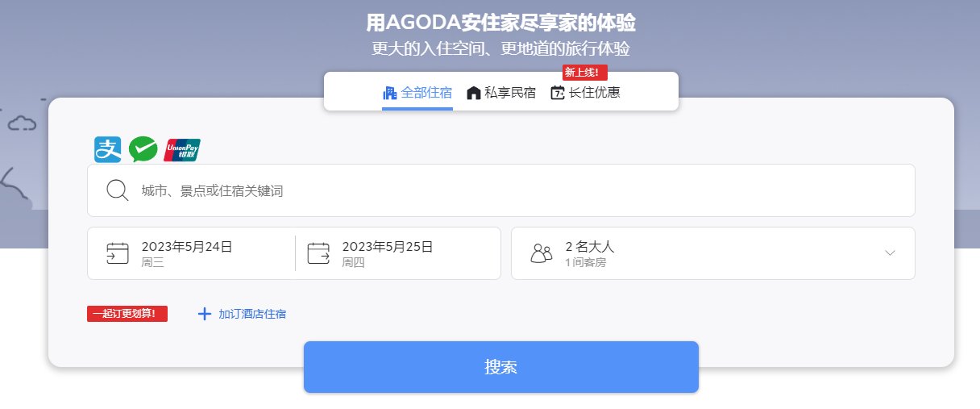The width and height of the screenshot is (980, 409).
Task: Click the red 新上线! badge
Action: click(585, 73)
